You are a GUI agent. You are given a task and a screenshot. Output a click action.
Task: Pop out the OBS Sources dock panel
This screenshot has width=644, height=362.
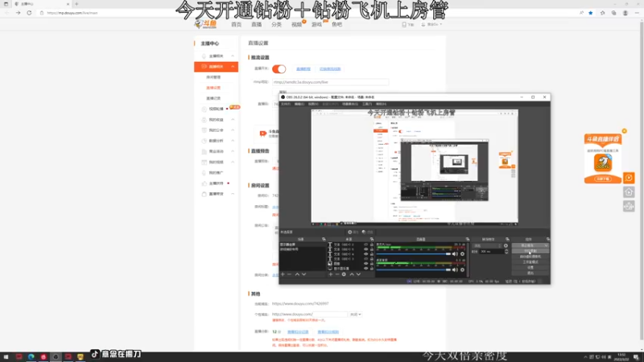pyautogui.click(x=372, y=239)
